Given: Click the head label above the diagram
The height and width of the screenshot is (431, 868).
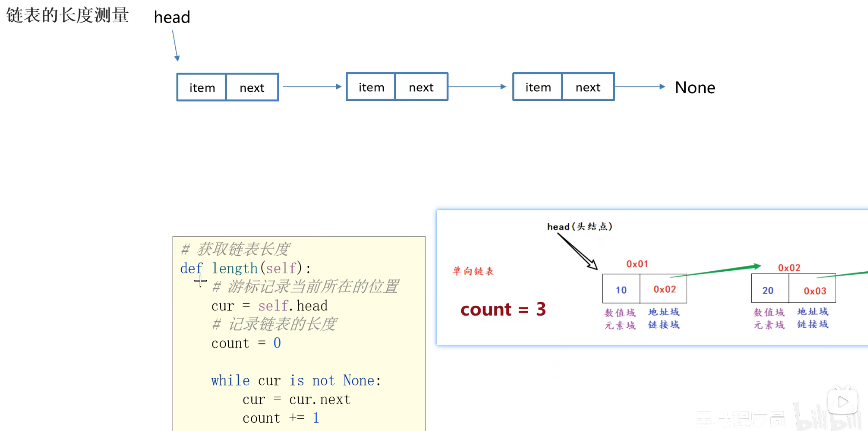Looking at the screenshot, I should [172, 17].
